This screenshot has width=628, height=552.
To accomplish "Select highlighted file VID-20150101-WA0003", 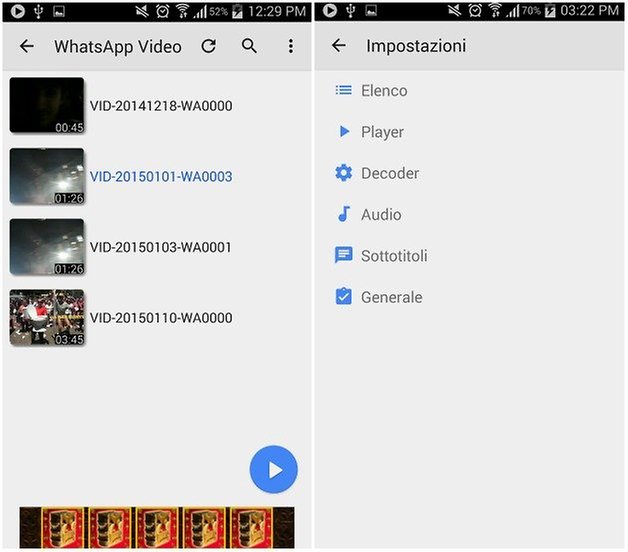I will click(161, 176).
